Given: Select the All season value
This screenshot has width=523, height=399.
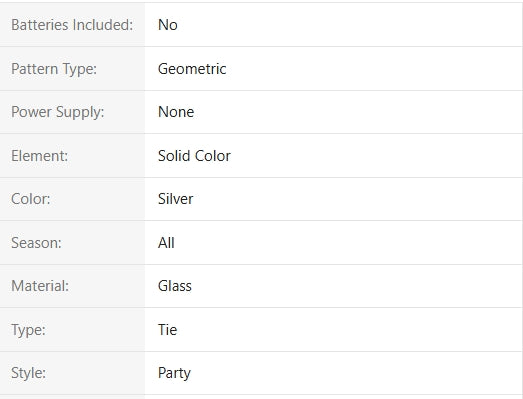Looking at the screenshot, I should click(166, 243).
